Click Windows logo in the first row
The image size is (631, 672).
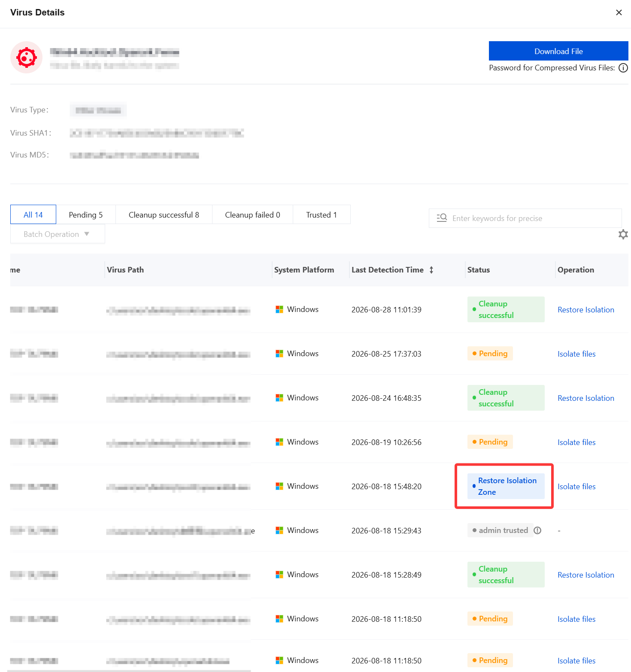279,309
